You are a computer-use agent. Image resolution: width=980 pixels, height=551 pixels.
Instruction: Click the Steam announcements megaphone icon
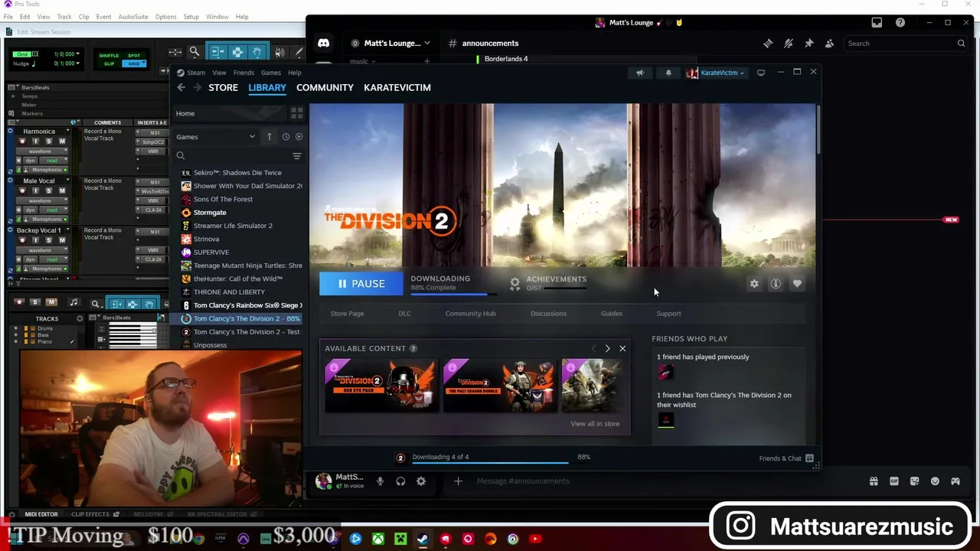coord(640,73)
